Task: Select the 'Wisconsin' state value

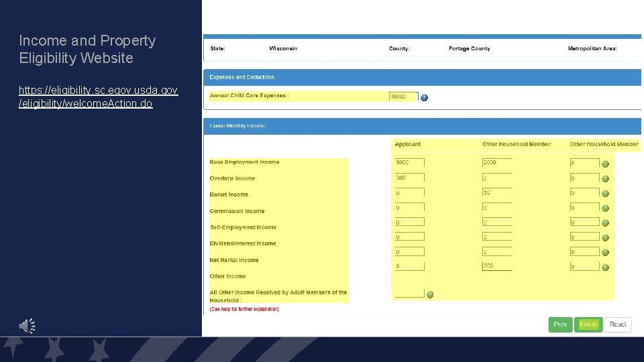Action: pyautogui.click(x=283, y=48)
